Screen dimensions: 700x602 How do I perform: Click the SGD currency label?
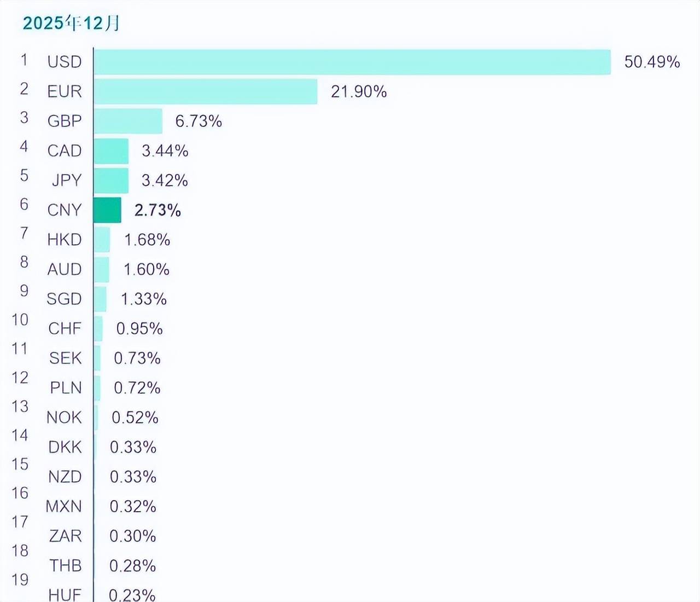64,299
